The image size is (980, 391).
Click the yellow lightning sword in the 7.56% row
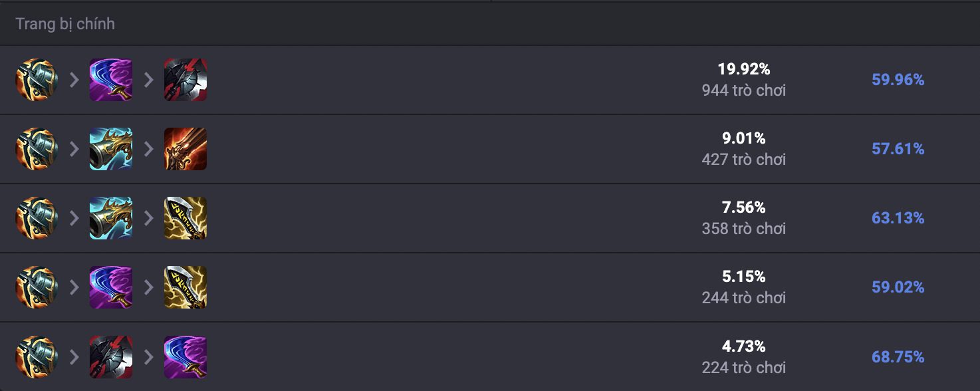coord(185,218)
